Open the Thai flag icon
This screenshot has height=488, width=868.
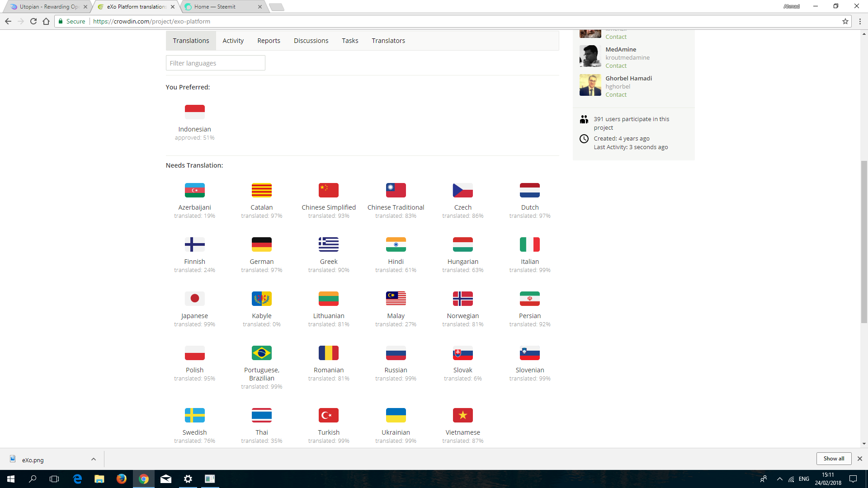[261, 415]
